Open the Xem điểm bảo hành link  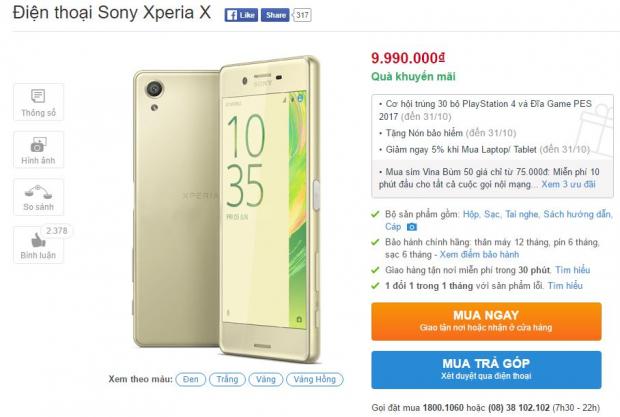coord(479,255)
